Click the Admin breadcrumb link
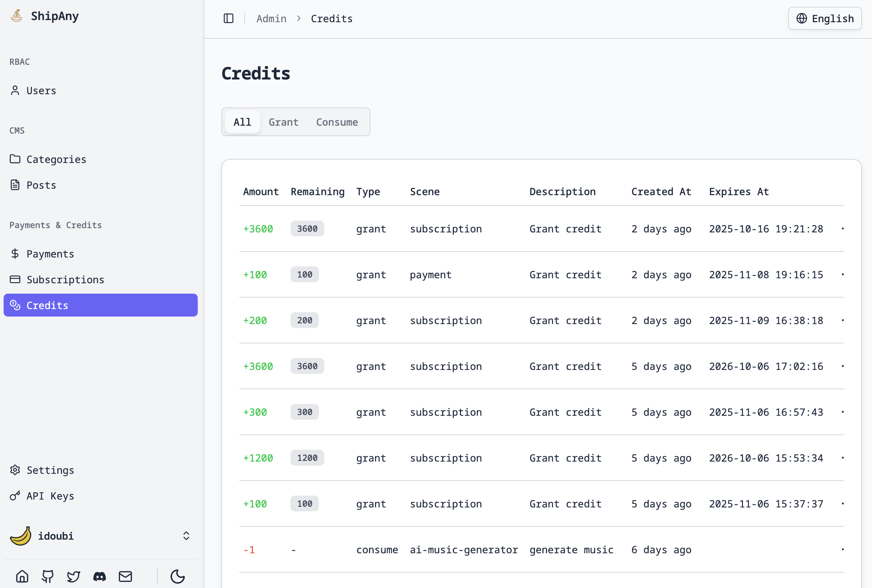Image resolution: width=872 pixels, height=588 pixels. (271, 18)
